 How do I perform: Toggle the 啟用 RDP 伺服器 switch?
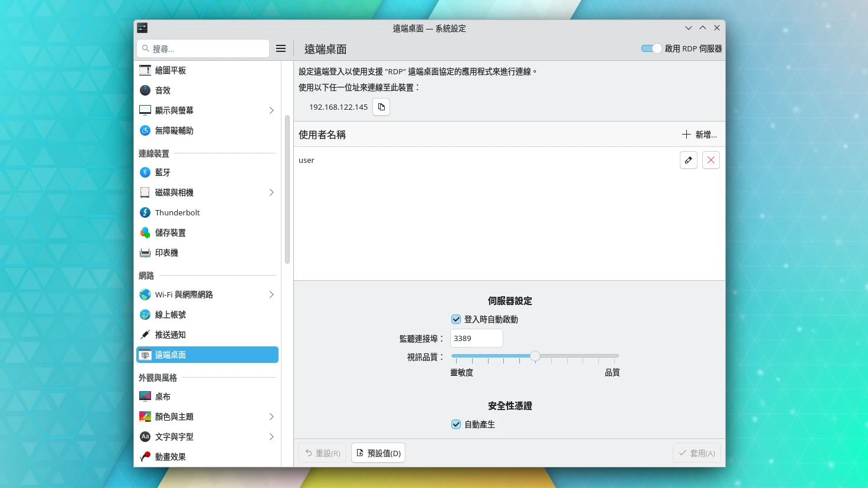(651, 48)
